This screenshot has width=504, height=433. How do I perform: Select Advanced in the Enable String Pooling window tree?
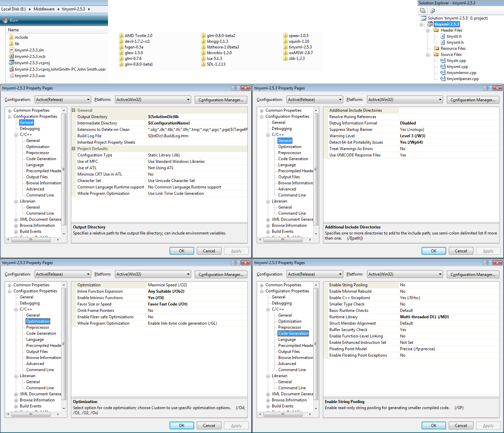click(x=287, y=364)
